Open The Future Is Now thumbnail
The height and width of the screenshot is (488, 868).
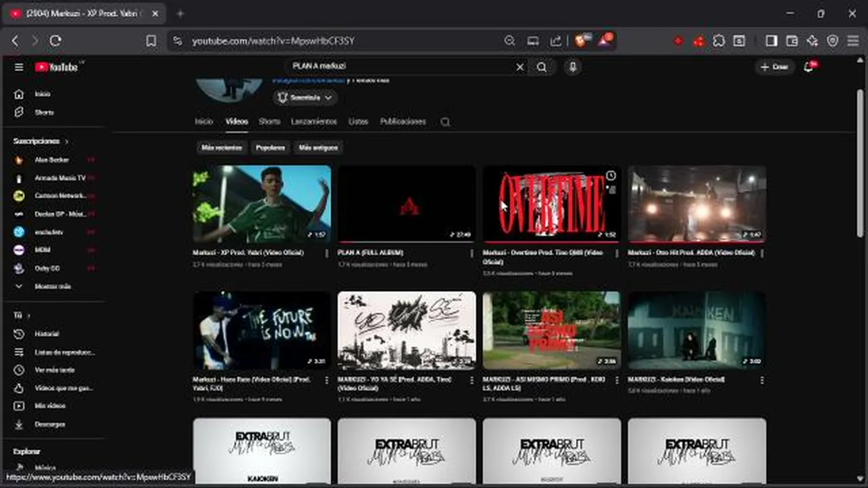(262, 331)
